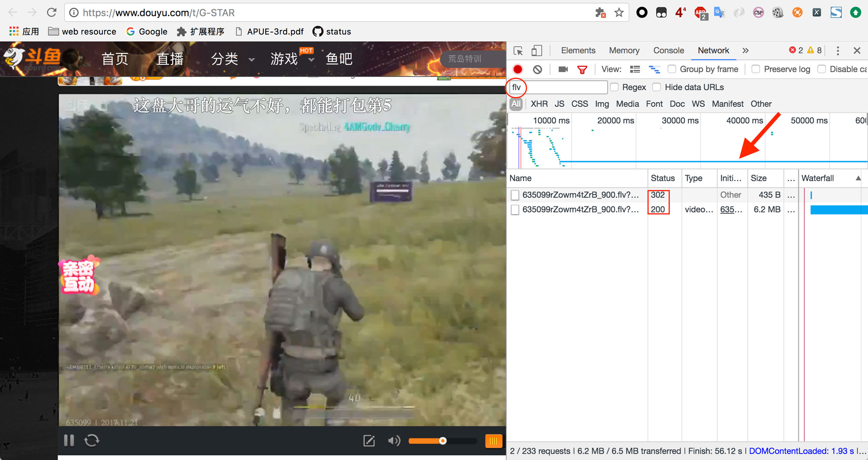Open the web resource bookmark folder
Viewport: 868px width, 460px height.
[x=82, y=32]
